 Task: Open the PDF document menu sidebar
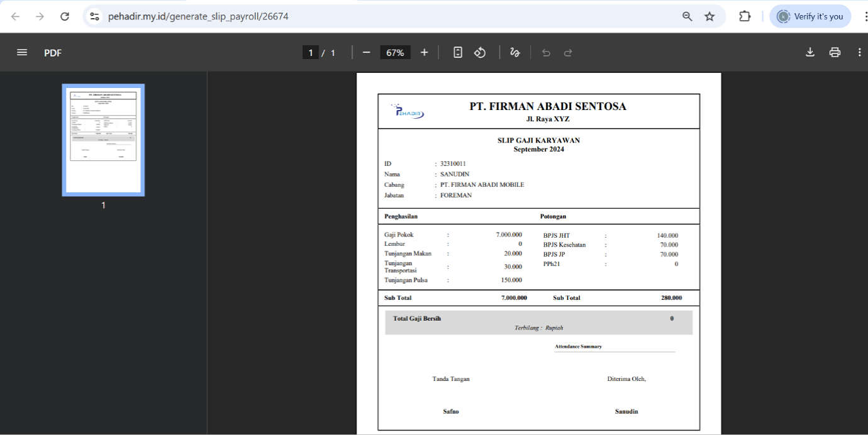coord(21,52)
